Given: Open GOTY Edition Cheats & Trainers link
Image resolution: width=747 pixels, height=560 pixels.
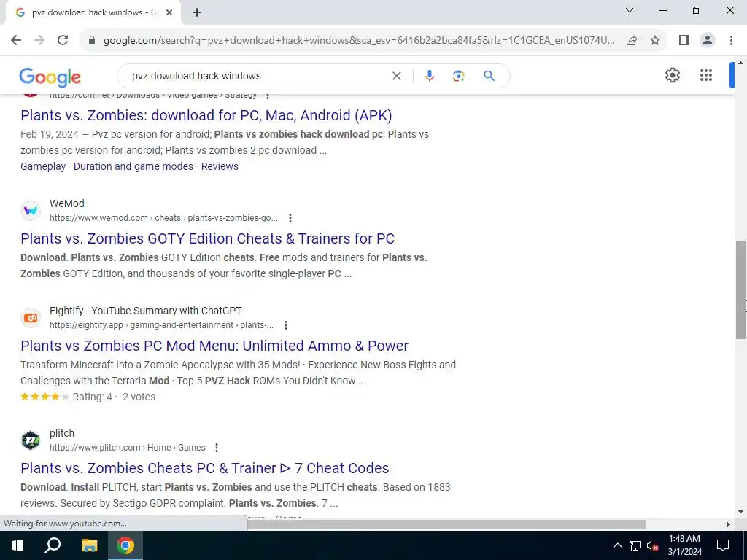Looking at the screenshot, I should click(208, 238).
